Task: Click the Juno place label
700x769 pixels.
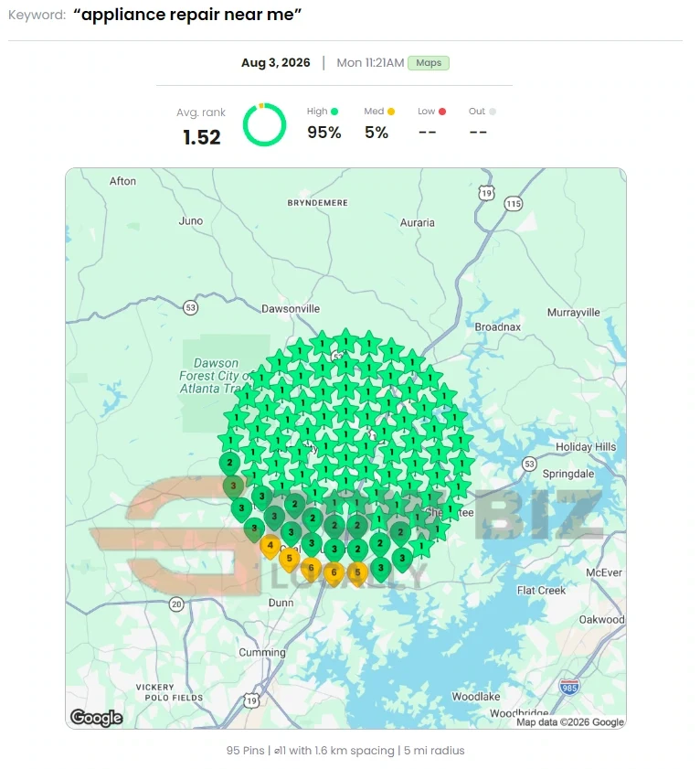Action: point(191,220)
